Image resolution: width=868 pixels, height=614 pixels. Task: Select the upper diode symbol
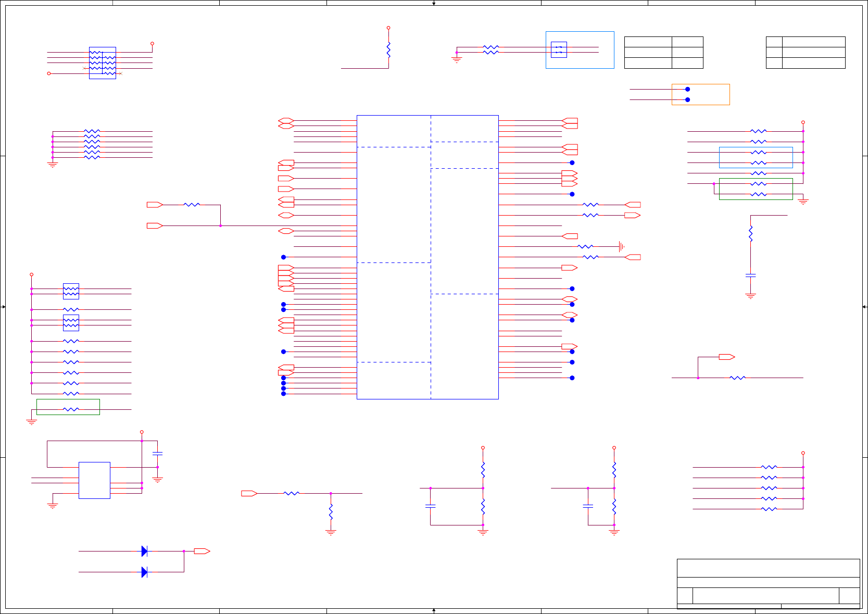pos(144,551)
